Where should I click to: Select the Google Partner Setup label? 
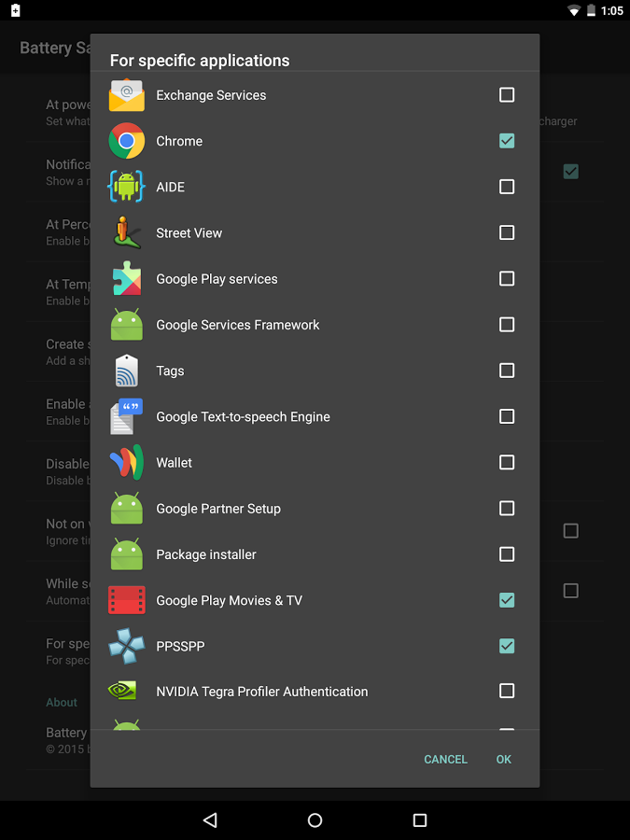pos(218,509)
